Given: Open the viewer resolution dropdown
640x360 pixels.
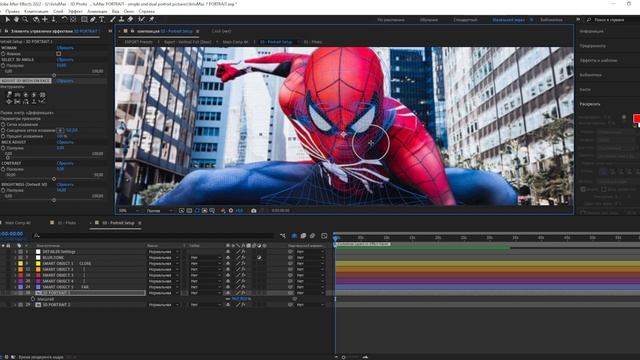Looking at the screenshot, I should click(x=159, y=211).
